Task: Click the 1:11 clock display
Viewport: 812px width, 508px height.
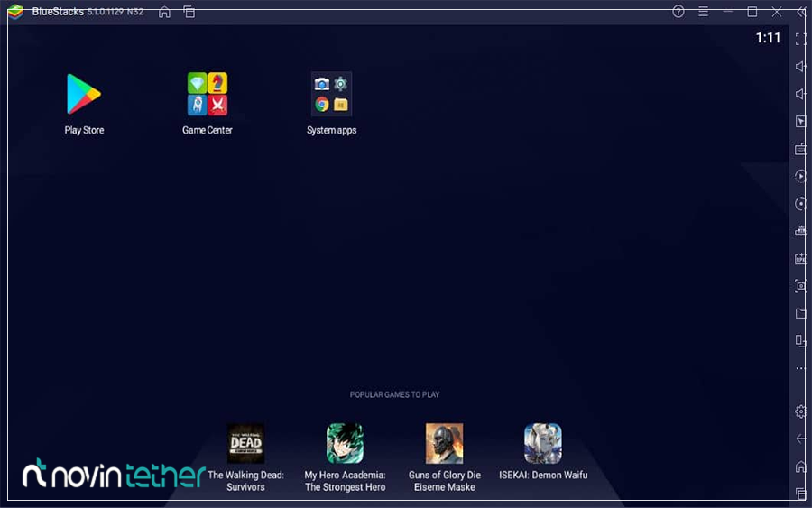Action: pyautogui.click(x=768, y=38)
